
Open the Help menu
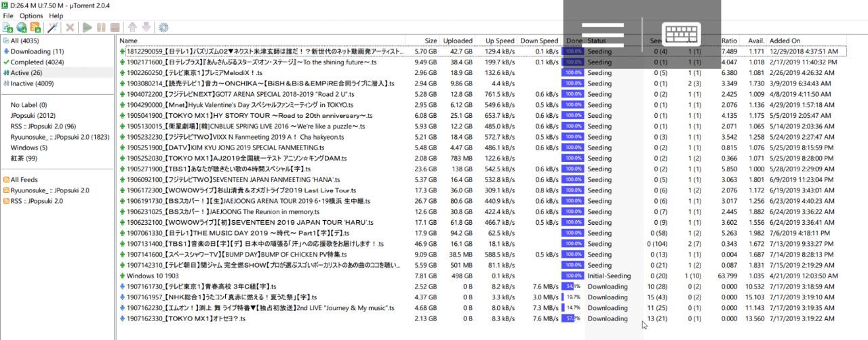click(x=56, y=16)
